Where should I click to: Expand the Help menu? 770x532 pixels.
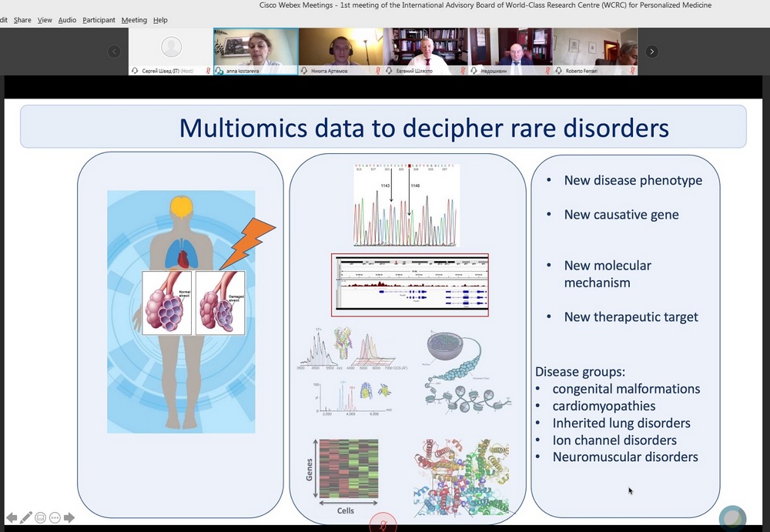coord(160,20)
